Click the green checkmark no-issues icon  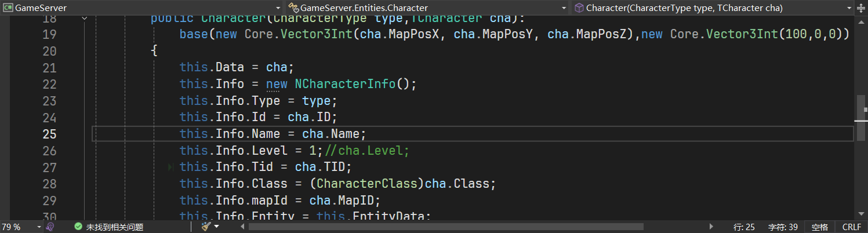[78, 227]
